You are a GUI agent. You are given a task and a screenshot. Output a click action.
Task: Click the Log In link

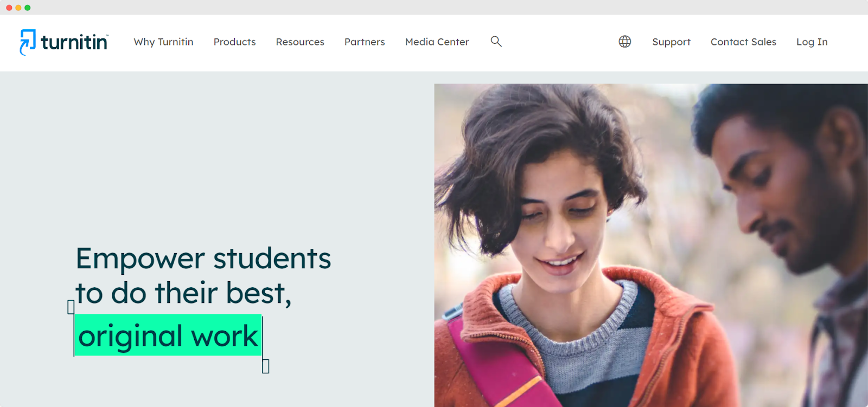(x=812, y=42)
